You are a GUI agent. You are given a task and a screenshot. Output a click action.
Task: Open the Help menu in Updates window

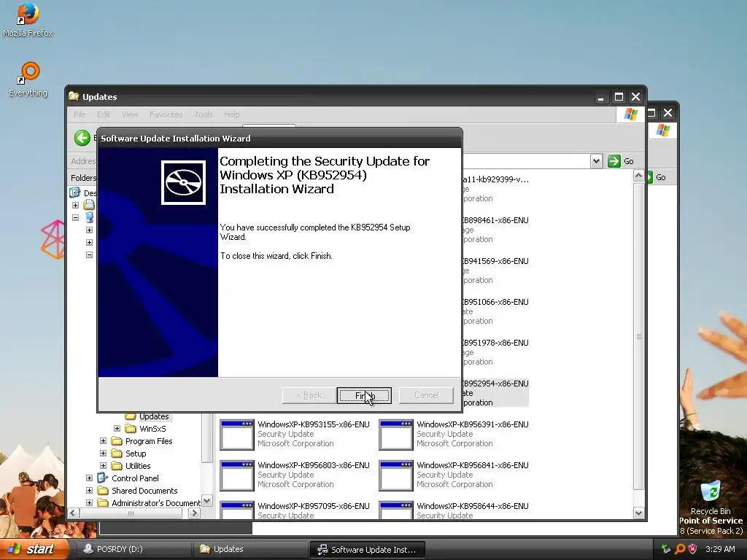click(x=231, y=114)
